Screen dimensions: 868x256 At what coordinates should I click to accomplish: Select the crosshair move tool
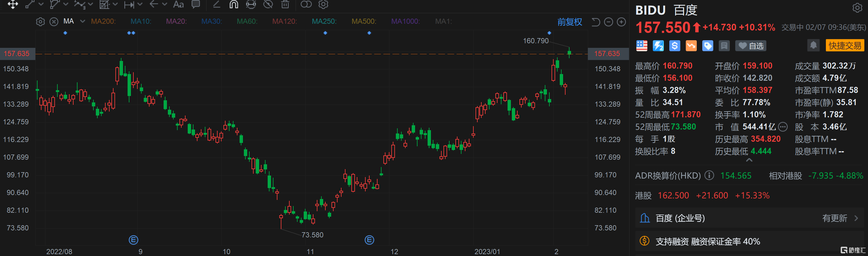pos(13,4)
